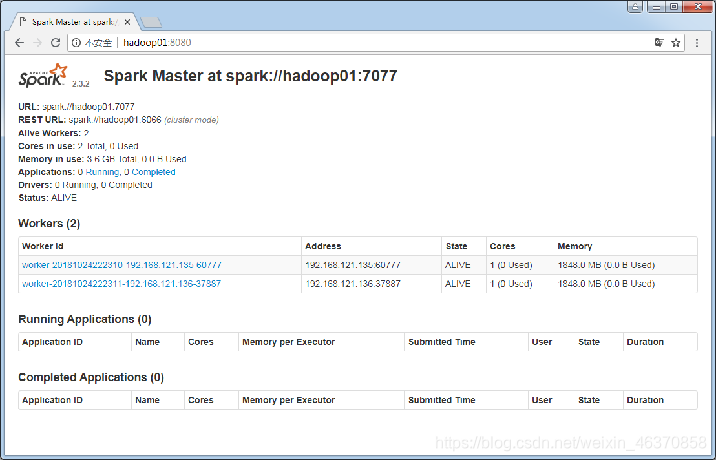Go back with the browser back arrow
This screenshot has height=461, width=716.
[19, 42]
